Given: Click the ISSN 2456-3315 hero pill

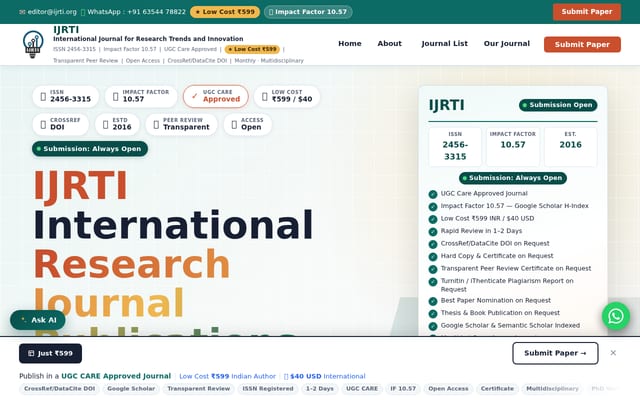Looking at the screenshot, I should pyautogui.click(x=65, y=96).
